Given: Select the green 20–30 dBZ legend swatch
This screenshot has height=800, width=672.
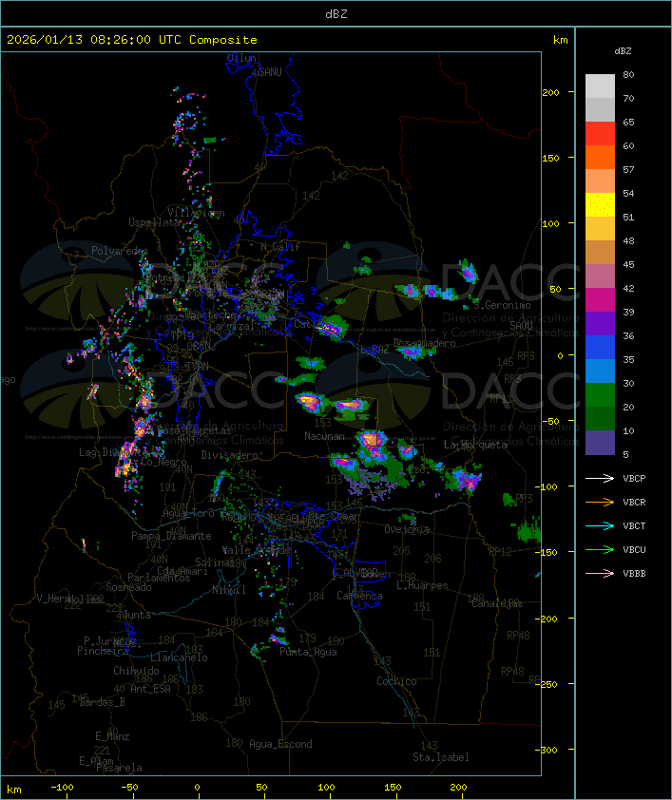Looking at the screenshot, I should pyautogui.click(x=600, y=395).
